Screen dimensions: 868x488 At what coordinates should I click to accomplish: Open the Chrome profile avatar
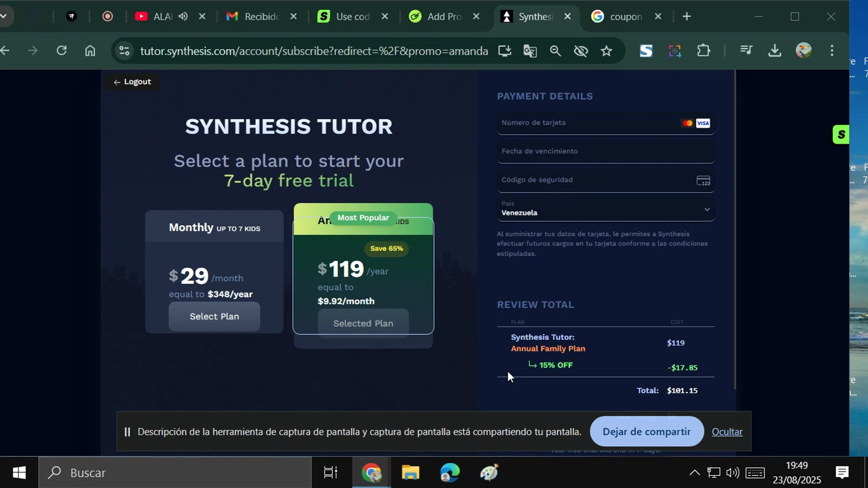(x=804, y=50)
